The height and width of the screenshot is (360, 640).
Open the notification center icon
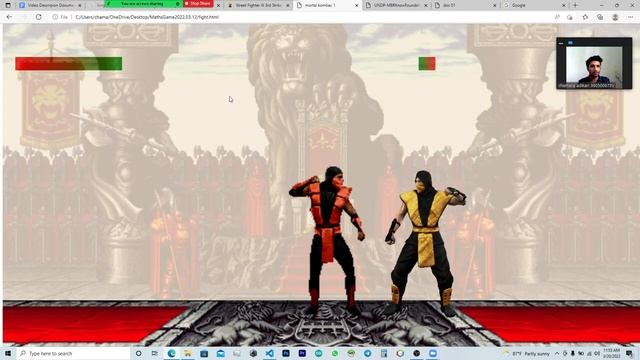pos(629,353)
